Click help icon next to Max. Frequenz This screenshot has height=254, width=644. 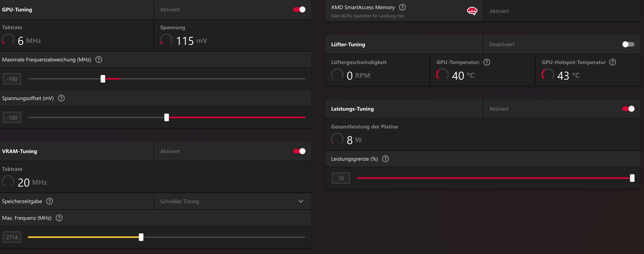click(59, 218)
